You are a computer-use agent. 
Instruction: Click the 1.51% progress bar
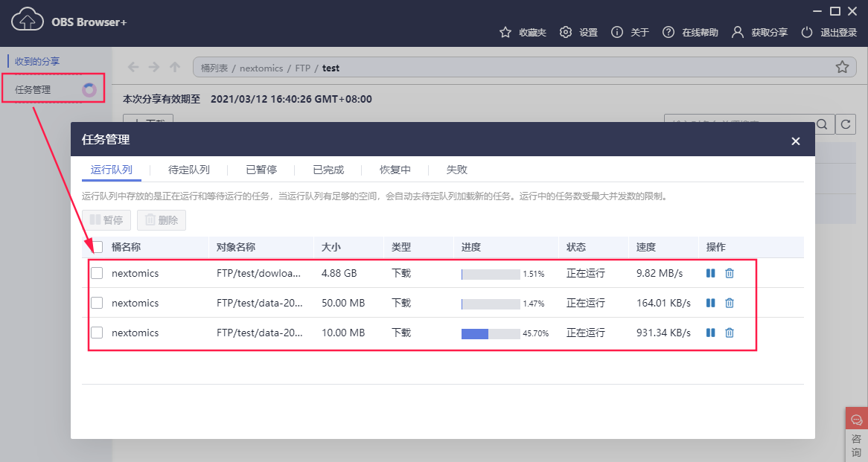[x=491, y=274]
